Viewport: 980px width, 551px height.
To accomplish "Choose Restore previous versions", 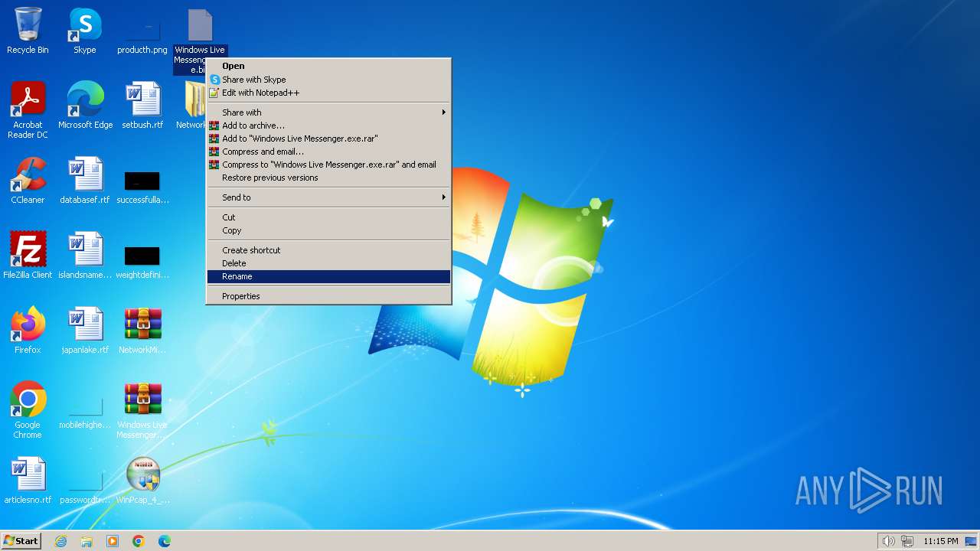I will pos(328,178).
